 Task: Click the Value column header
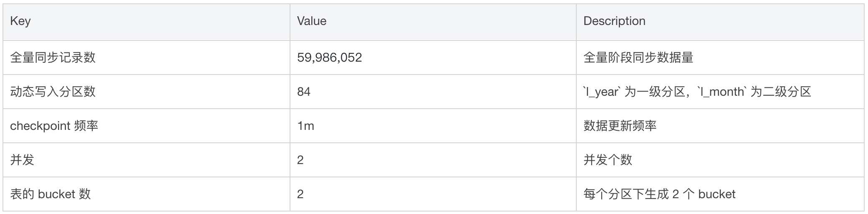(x=312, y=21)
